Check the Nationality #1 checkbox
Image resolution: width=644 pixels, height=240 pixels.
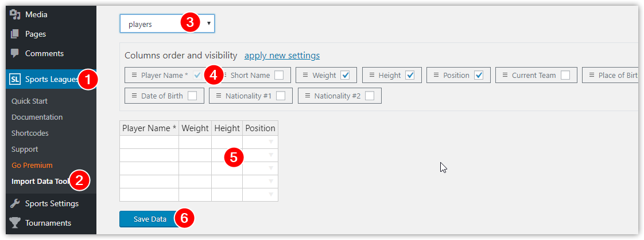pos(281,96)
